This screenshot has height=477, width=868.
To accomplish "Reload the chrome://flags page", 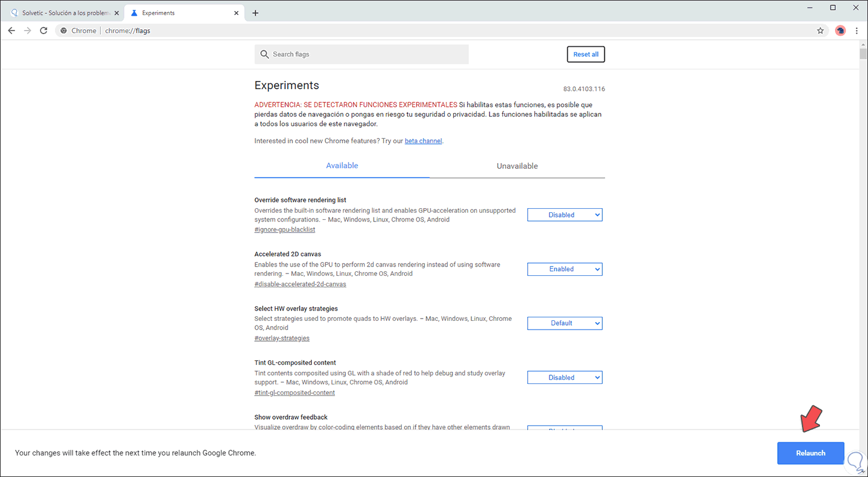I will click(x=43, y=31).
